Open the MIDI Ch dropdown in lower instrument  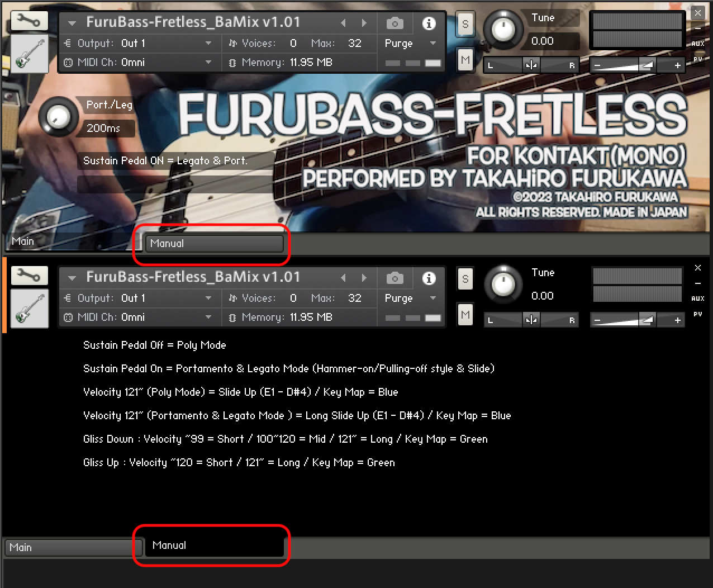[x=138, y=317]
